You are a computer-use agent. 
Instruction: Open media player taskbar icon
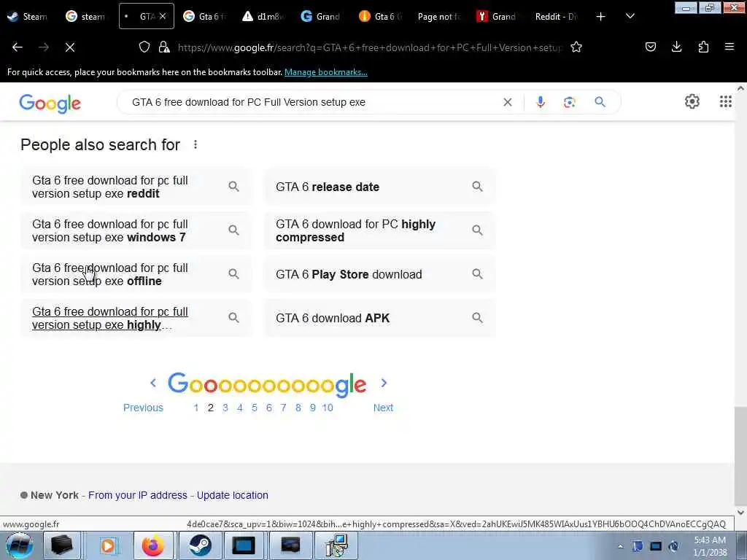[x=108, y=545]
